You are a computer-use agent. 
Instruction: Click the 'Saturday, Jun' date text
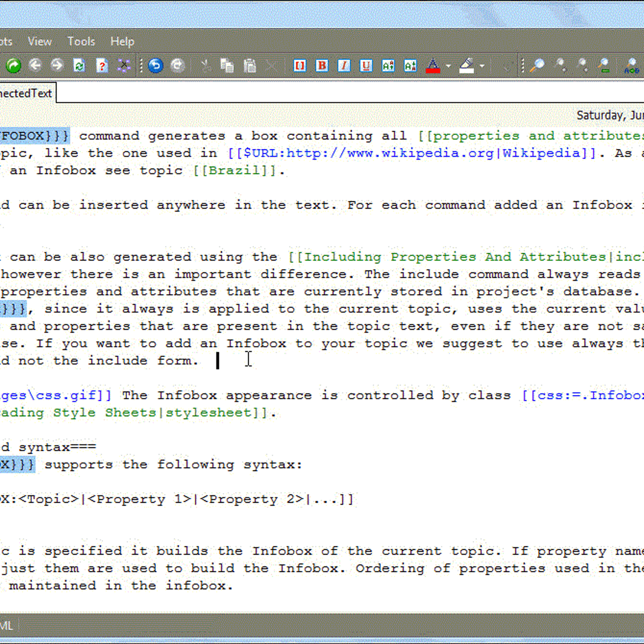pos(610,116)
